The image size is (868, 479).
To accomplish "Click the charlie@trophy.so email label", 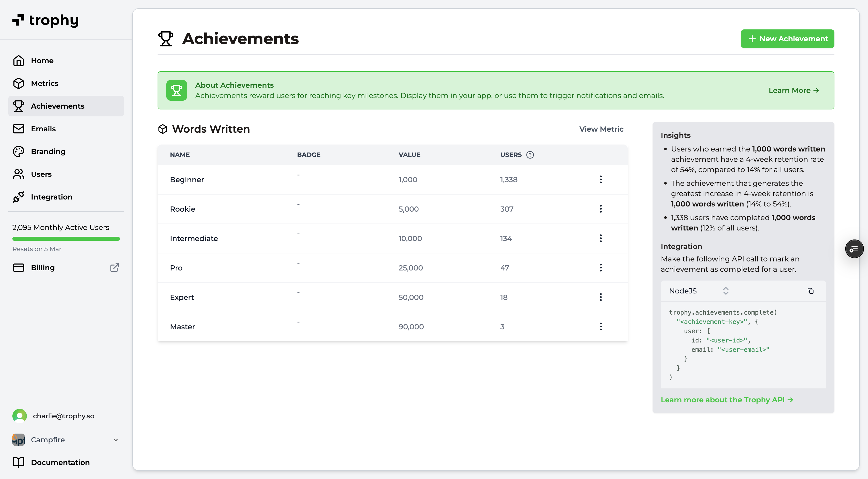I will tap(64, 416).
